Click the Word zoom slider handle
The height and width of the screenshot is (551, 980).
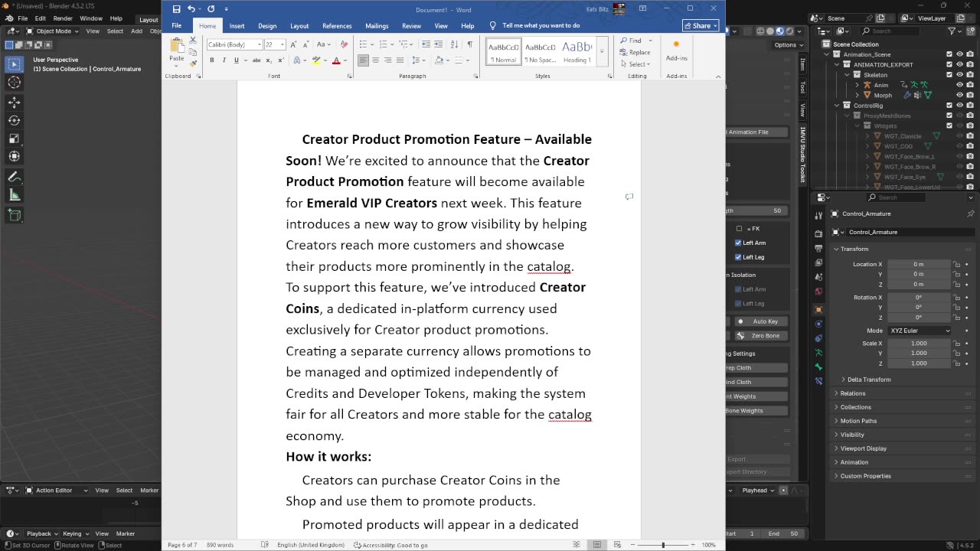pos(663,545)
